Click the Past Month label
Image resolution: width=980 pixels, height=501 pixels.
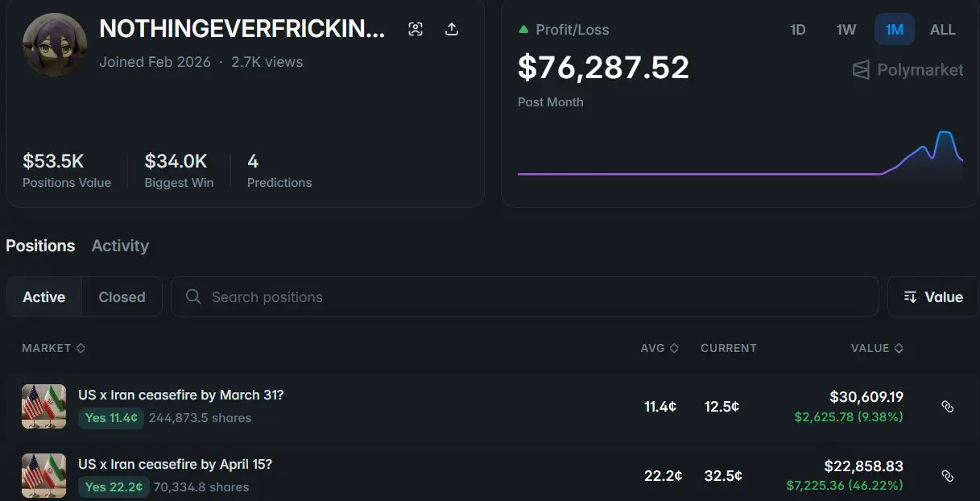[551, 102]
